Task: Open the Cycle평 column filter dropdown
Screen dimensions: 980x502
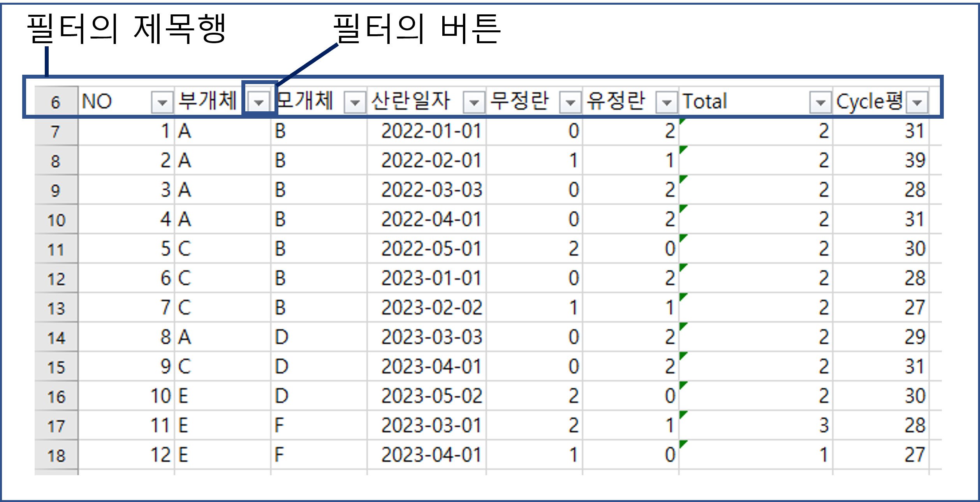Action: (917, 103)
